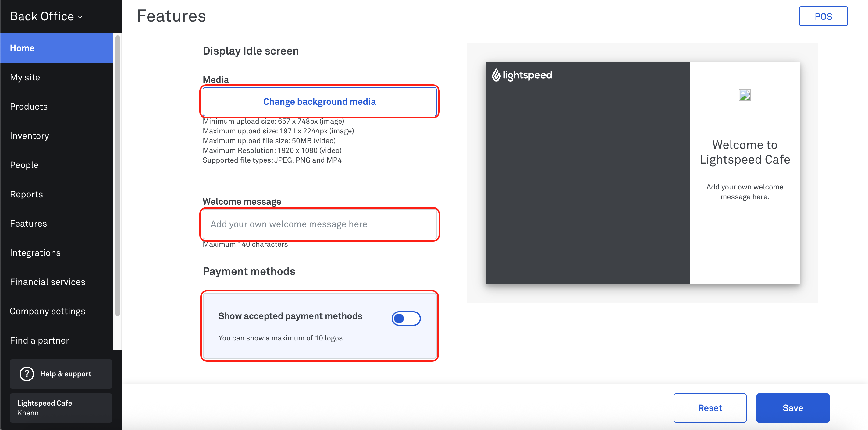Open Features in the sidebar

[x=56, y=224]
